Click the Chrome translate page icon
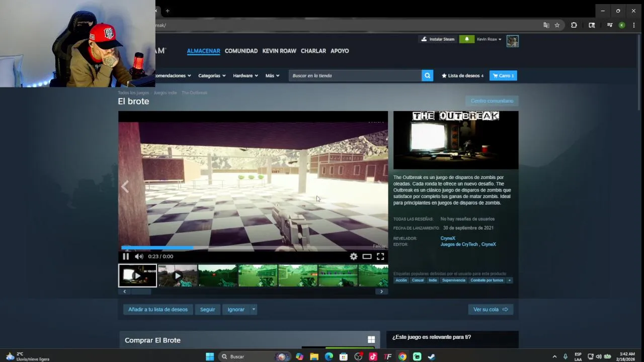Image resolution: width=644 pixels, height=362 pixels. tap(546, 25)
